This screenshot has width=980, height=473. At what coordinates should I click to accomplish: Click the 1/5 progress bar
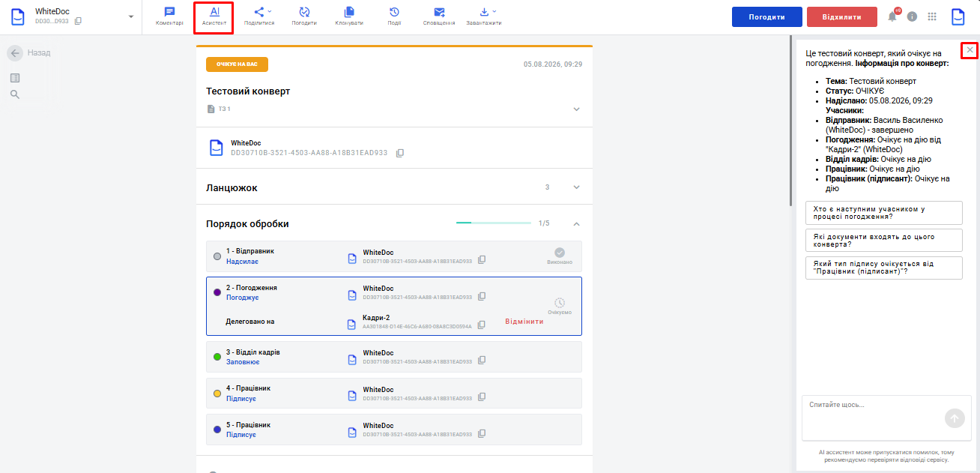point(494,223)
